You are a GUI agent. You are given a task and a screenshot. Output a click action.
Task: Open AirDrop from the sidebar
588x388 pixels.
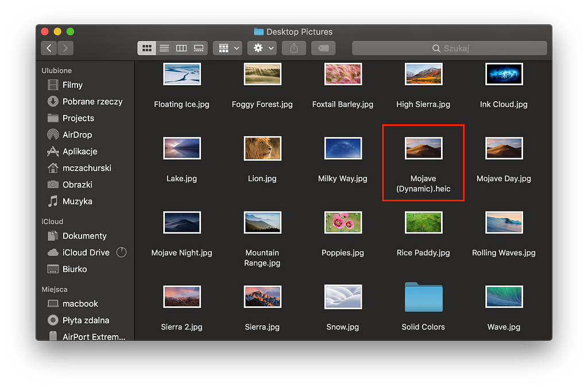click(x=85, y=135)
